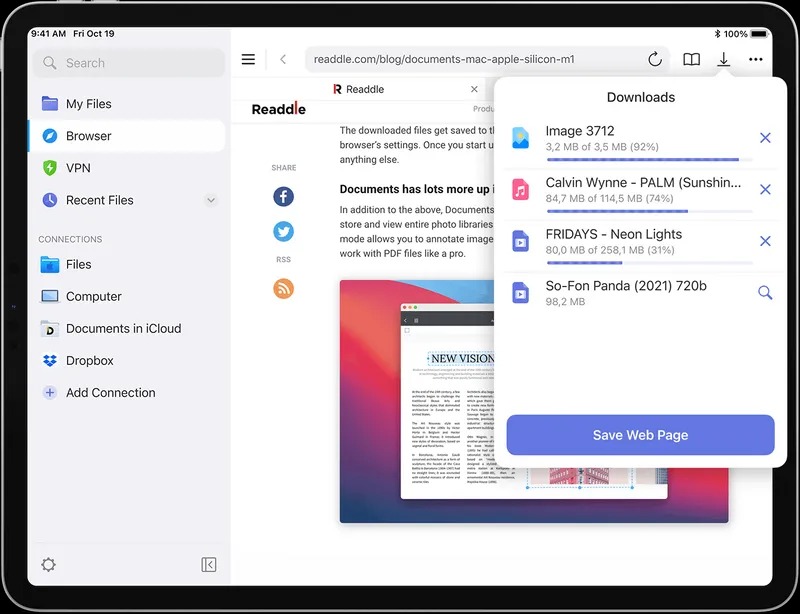
Task: Open Dropbox connection
Action: (89, 361)
